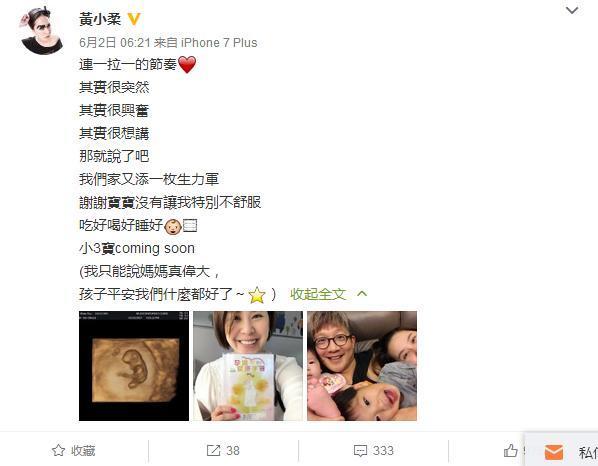Open the woman holding booklet photo
This screenshot has height=466, width=598.
click(x=248, y=366)
